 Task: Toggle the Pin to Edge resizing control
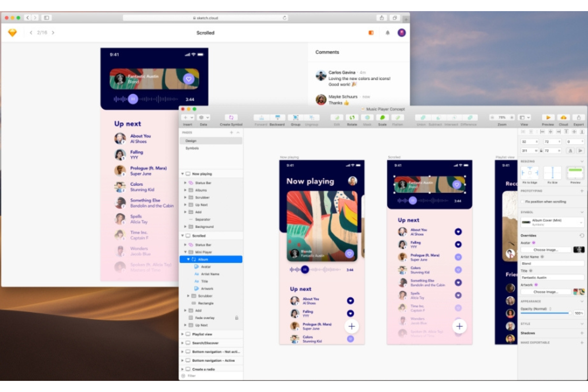click(530, 173)
